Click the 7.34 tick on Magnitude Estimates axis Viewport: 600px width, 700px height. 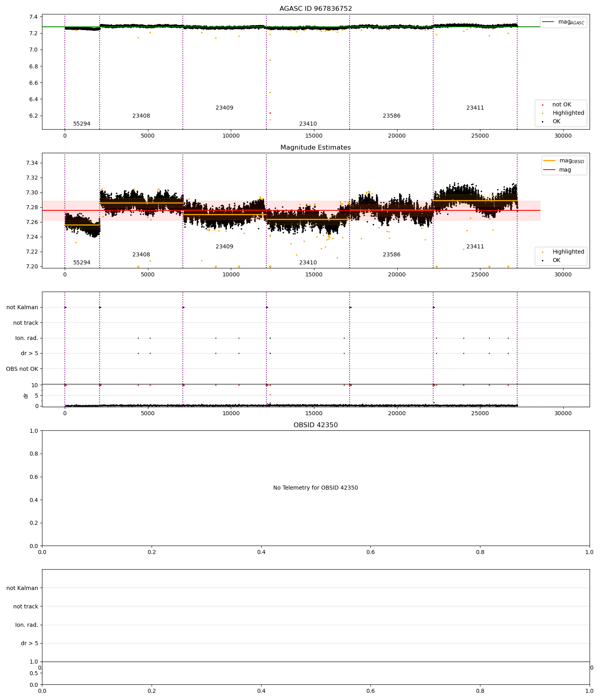tap(32, 163)
